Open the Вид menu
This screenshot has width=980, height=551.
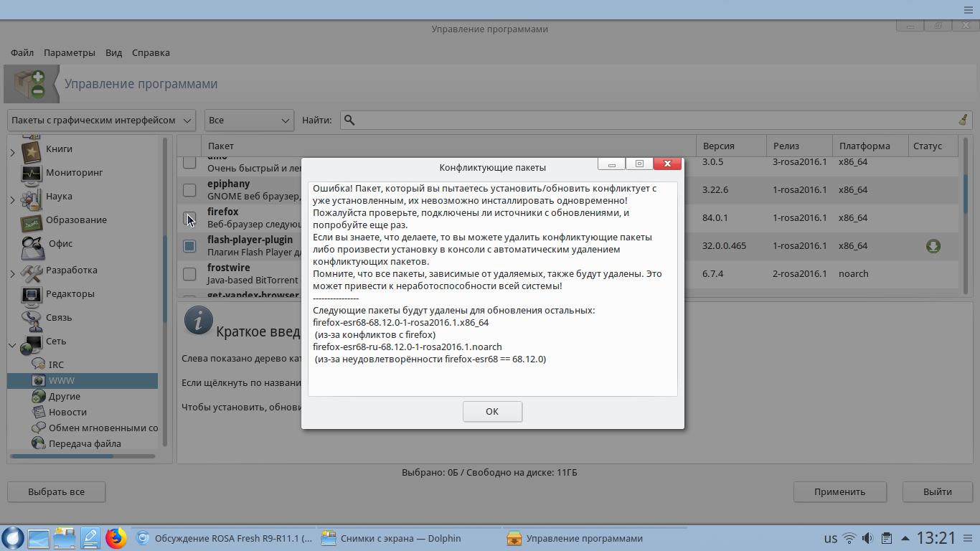[113, 52]
